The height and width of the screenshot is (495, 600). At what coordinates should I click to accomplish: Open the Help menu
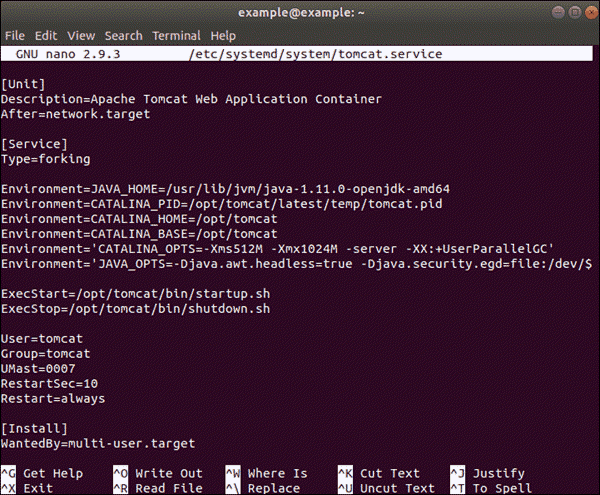click(x=223, y=36)
